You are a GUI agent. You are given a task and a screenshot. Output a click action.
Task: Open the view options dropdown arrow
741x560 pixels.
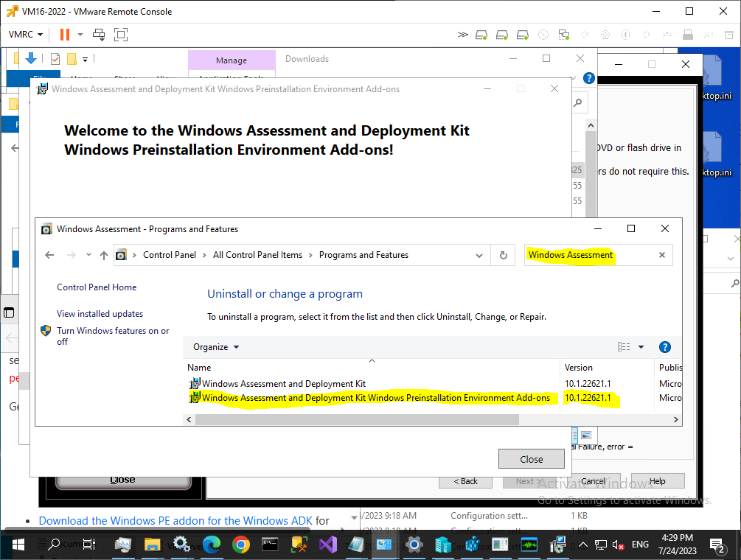click(x=641, y=347)
